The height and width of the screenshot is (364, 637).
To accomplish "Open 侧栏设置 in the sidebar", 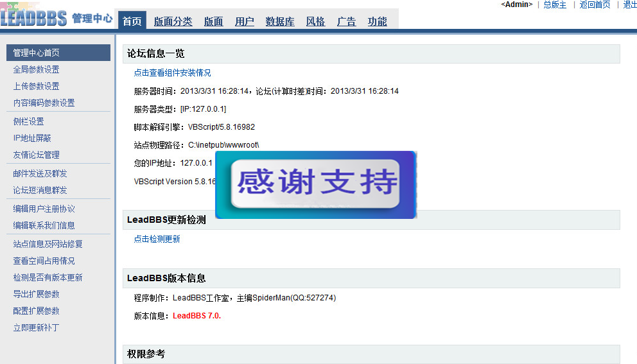I will point(28,121).
